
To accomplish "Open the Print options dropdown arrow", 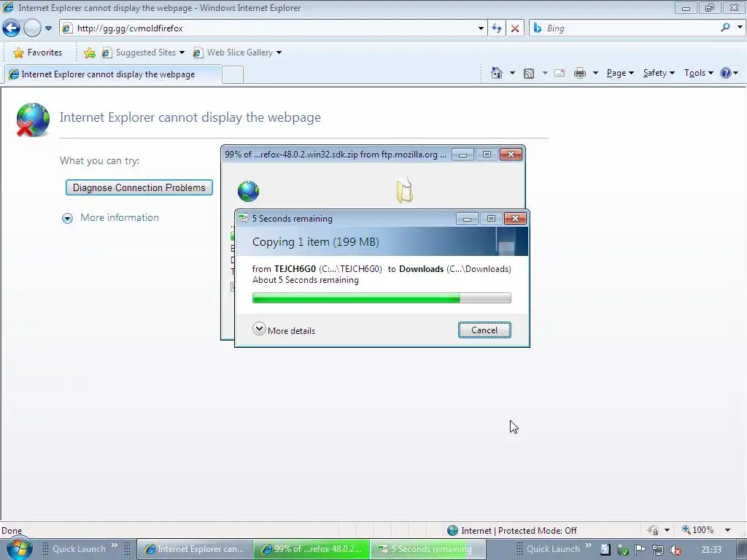I will click(x=595, y=73).
